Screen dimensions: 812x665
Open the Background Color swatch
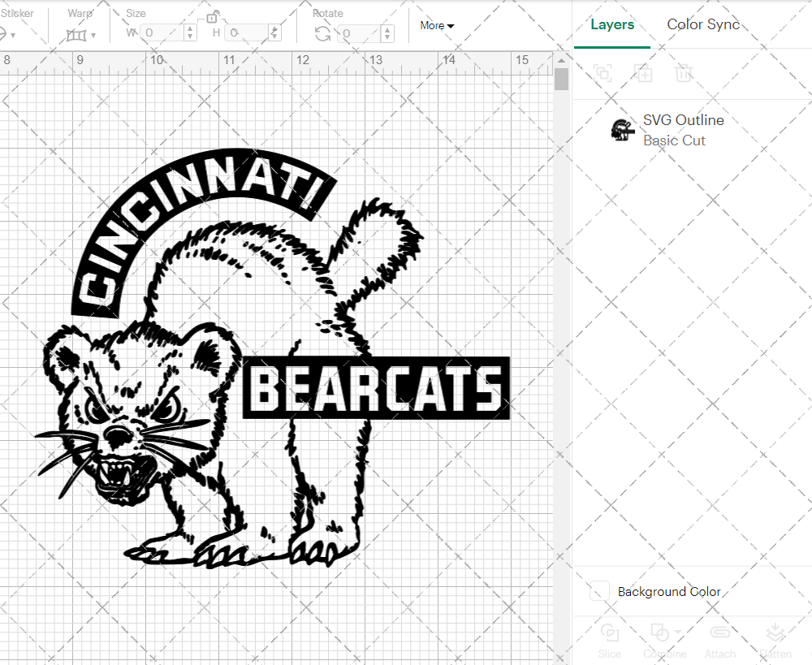pyautogui.click(x=598, y=591)
